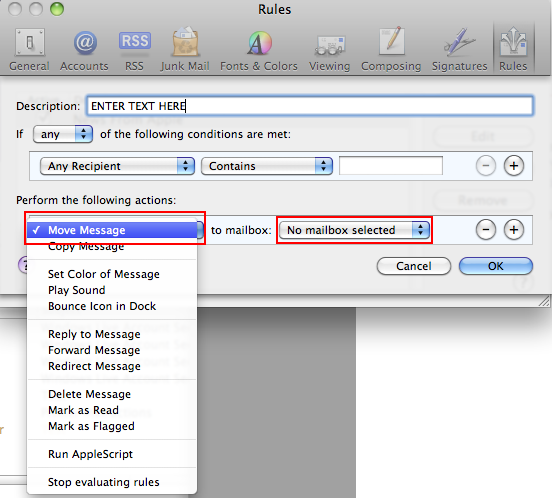Select the Rules toolbar icon
Image resolution: width=552 pixels, height=498 pixels.
coord(513,50)
